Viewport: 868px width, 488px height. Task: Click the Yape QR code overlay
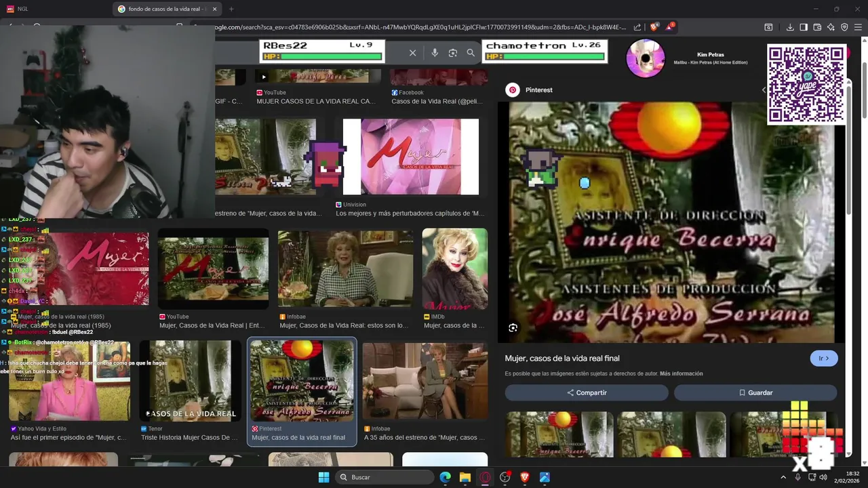coord(806,84)
